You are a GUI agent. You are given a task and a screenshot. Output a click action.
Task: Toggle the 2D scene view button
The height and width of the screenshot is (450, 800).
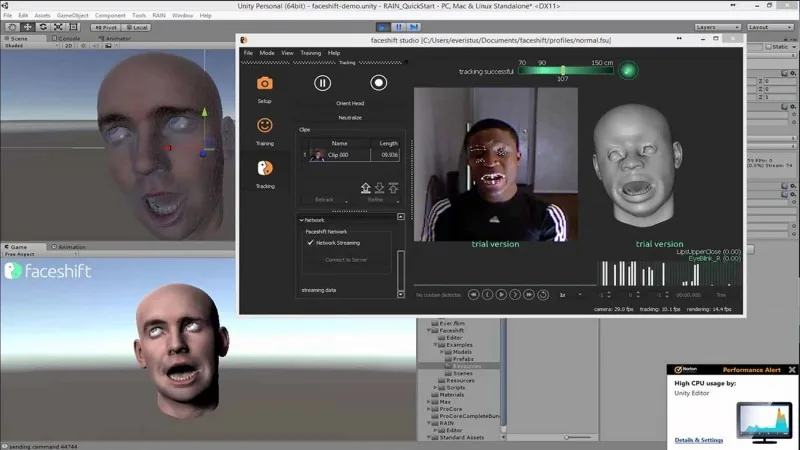tap(68, 45)
